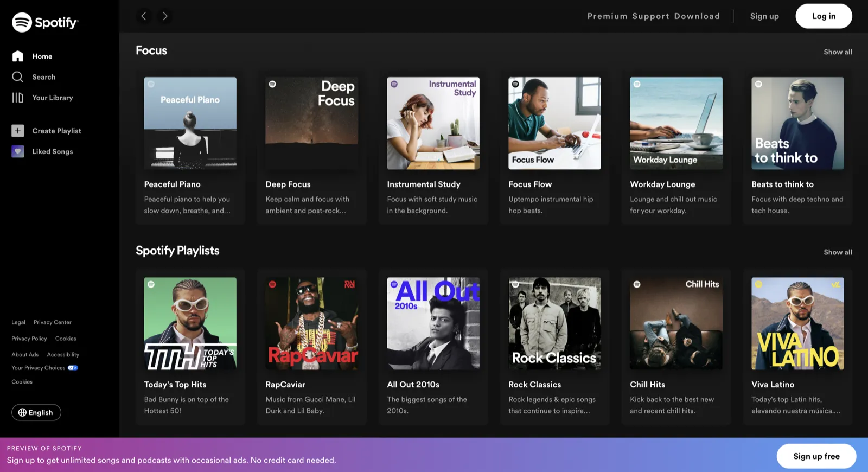Image resolution: width=868 pixels, height=472 pixels.
Task: Click the Legal footer link
Action: [18, 322]
